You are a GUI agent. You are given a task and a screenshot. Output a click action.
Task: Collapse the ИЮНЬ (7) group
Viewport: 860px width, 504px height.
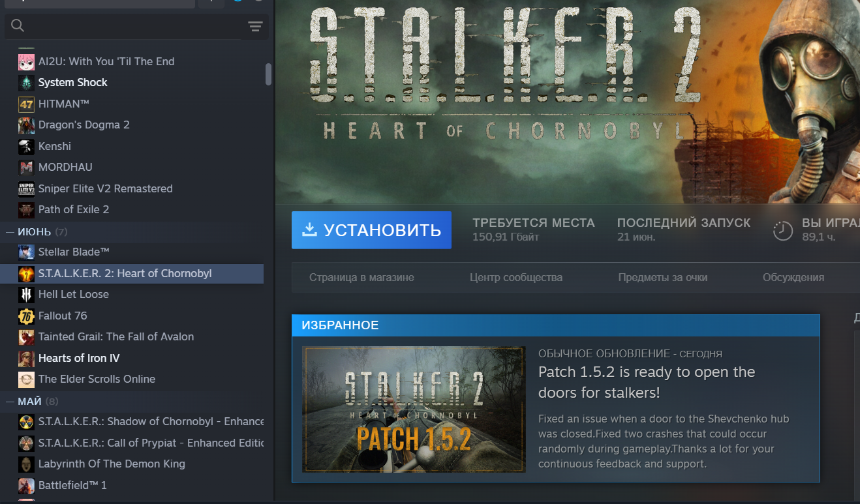10,231
